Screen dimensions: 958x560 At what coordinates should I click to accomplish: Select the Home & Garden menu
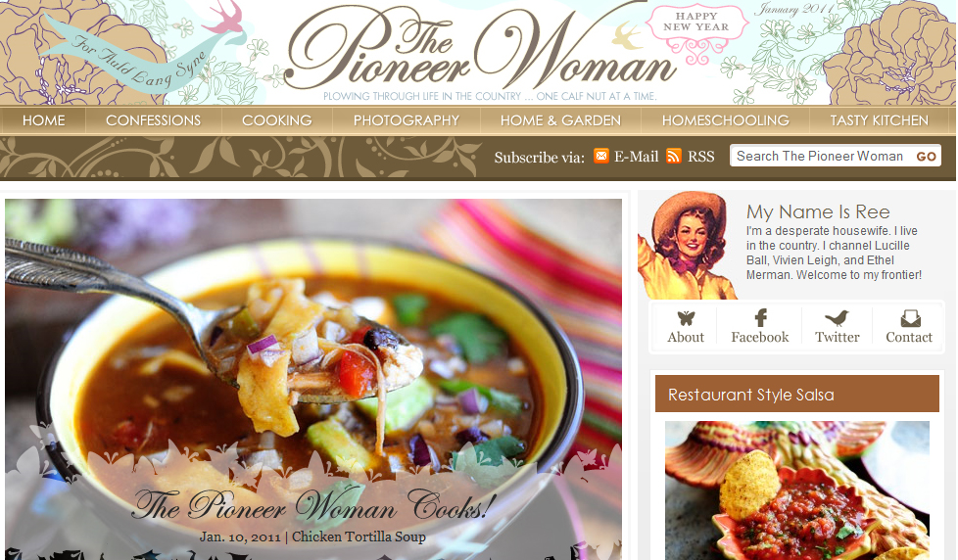click(560, 120)
